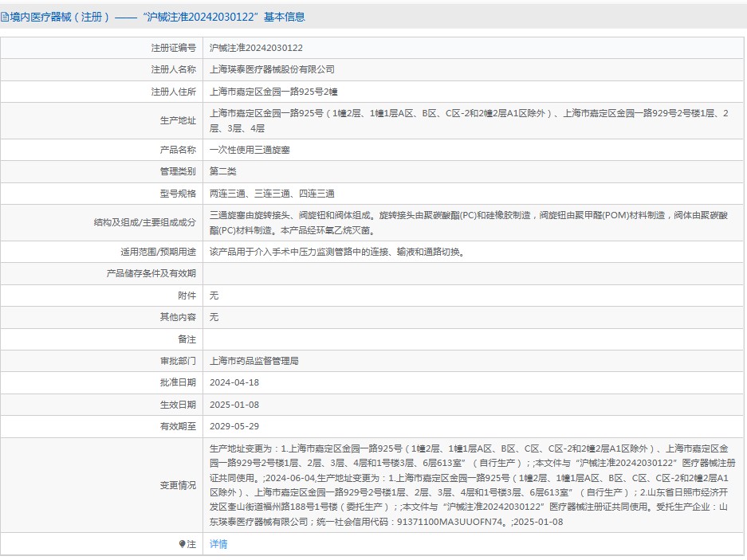Click model specification 两连三通、三连三通、四连三通
This screenshot has height=560, width=747.
[272, 194]
